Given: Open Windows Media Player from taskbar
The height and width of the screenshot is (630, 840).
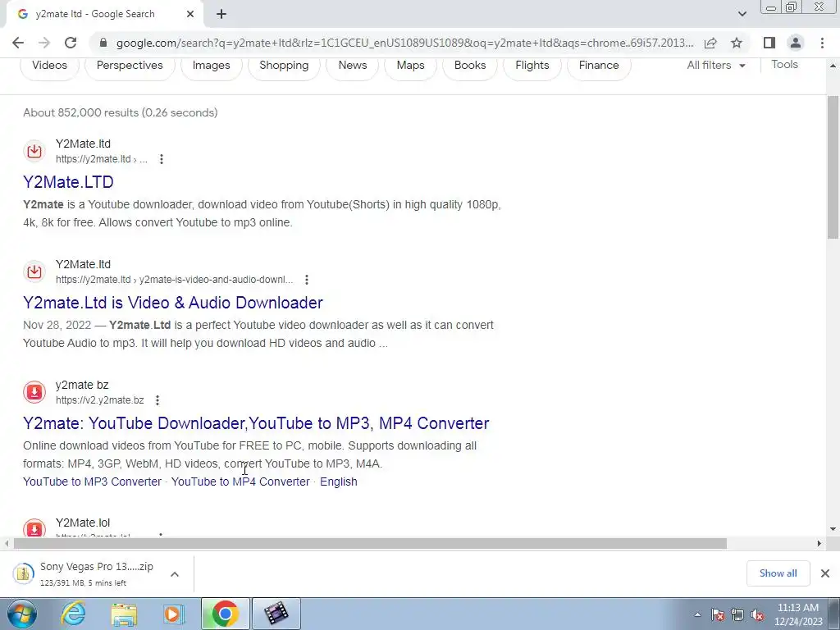Looking at the screenshot, I should [x=173, y=614].
